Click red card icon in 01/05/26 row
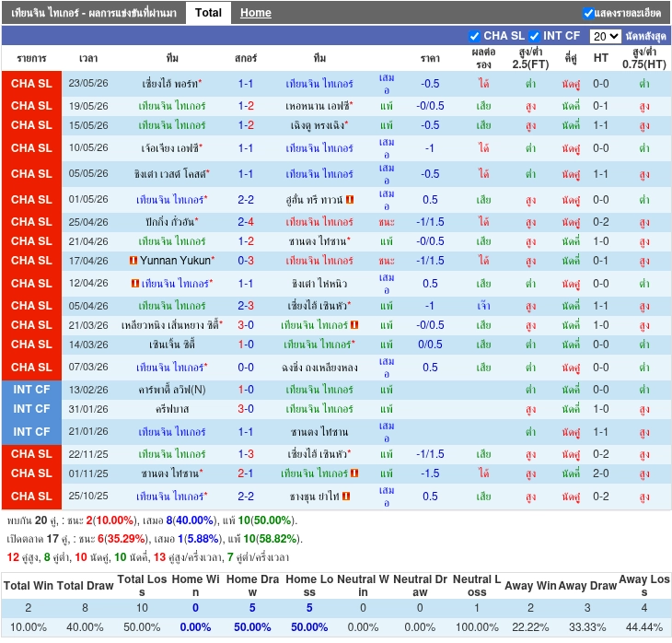 pyautogui.click(x=350, y=200)
